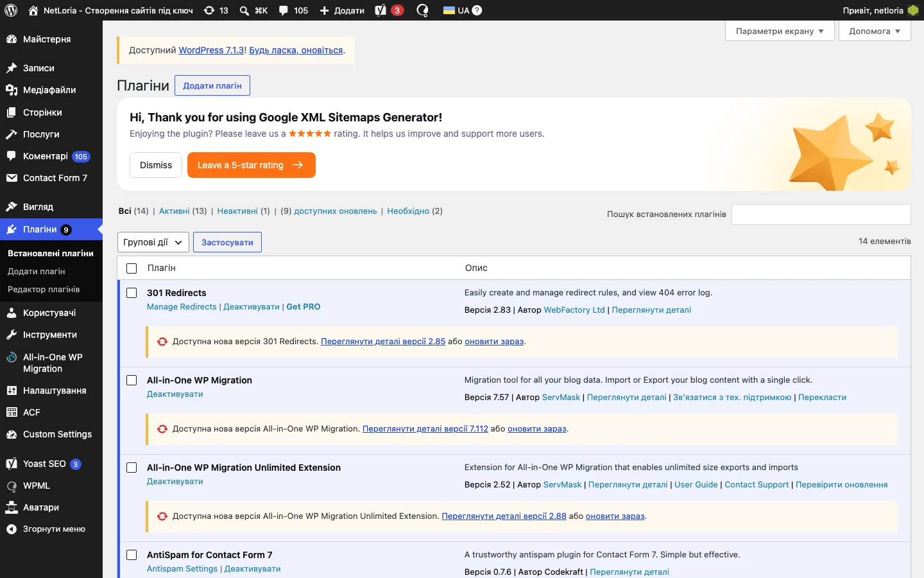Click the Згорнути меню collapse icon

click(12, 529)
